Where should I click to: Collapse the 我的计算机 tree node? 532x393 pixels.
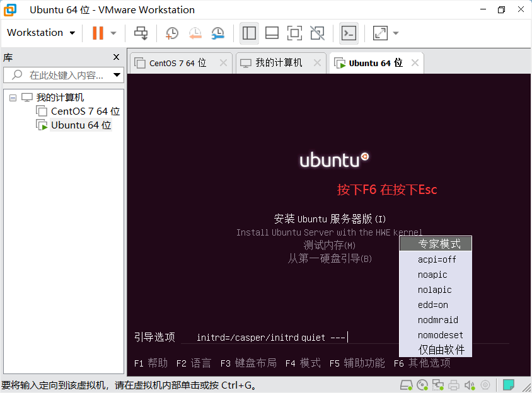pyautogui.click(x=13, y=98)
